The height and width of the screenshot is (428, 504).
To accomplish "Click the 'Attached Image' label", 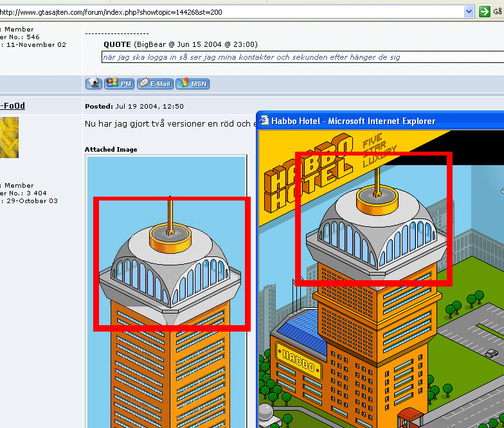I will [x=111, y=149].
